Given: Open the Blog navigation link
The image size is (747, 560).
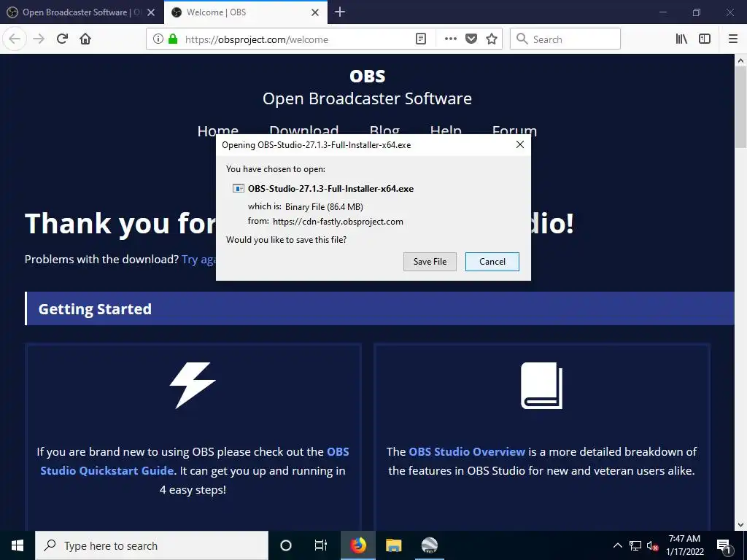Looking at the screenshot, I should point(384,131).
